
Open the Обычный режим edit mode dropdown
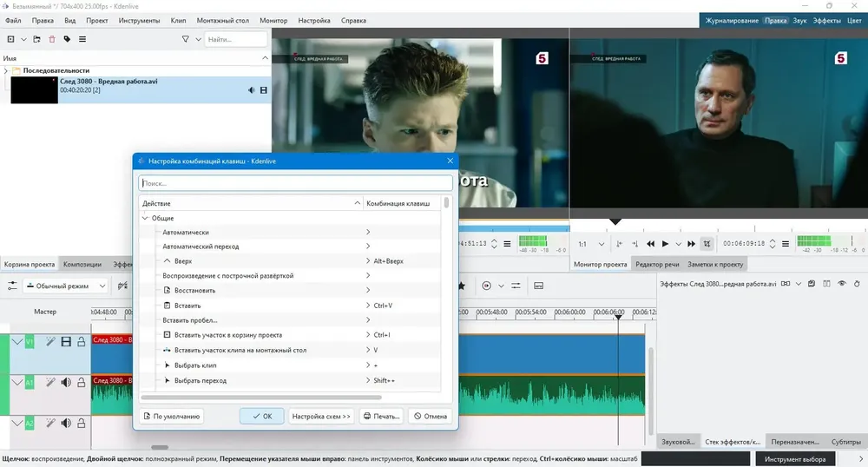(66, 286)
